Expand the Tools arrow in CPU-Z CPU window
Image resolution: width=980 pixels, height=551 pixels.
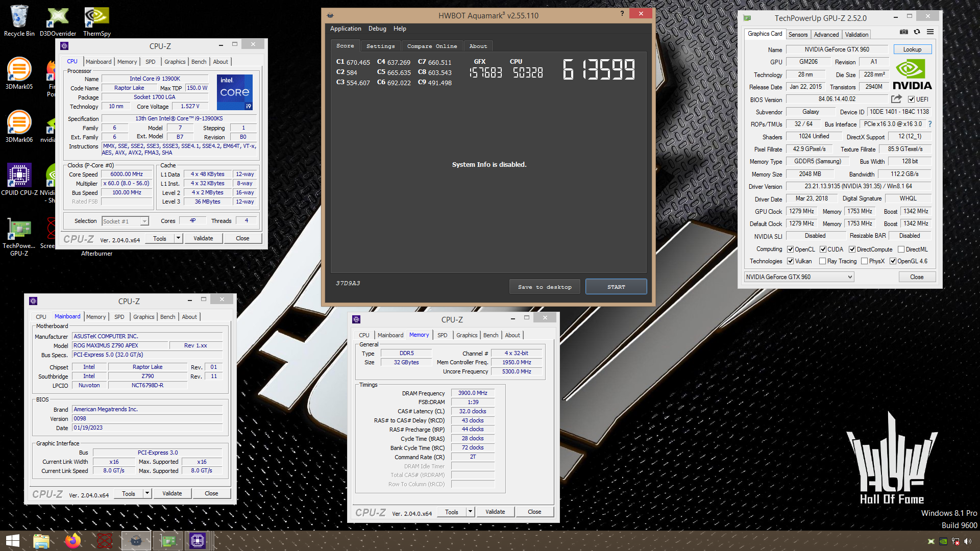coord(178,238)
